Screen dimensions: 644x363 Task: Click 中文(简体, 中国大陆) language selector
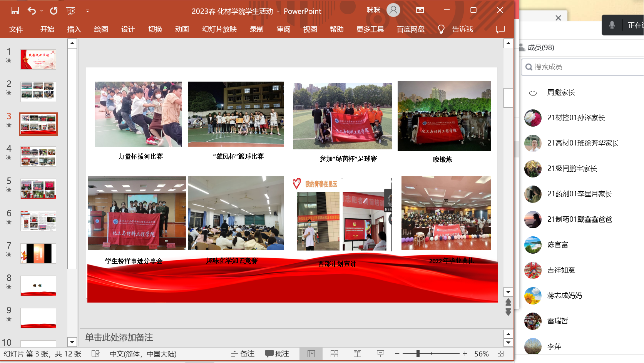click(x=143, y=354)
